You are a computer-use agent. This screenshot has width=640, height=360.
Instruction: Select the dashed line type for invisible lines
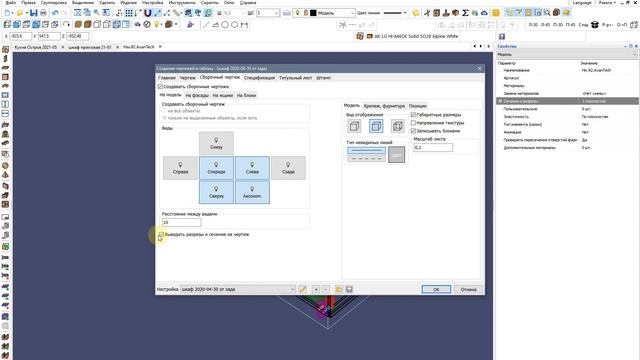click(367, 158)
